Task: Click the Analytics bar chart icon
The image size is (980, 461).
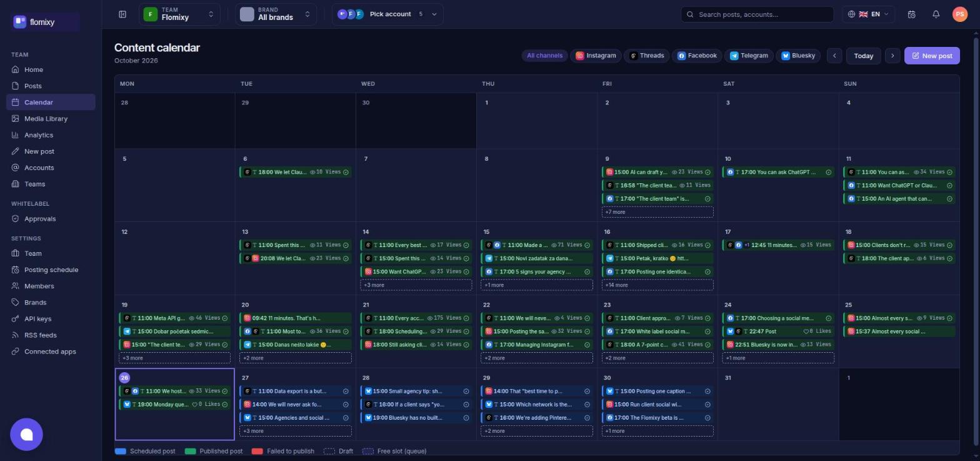Action: tap(16, 135)
